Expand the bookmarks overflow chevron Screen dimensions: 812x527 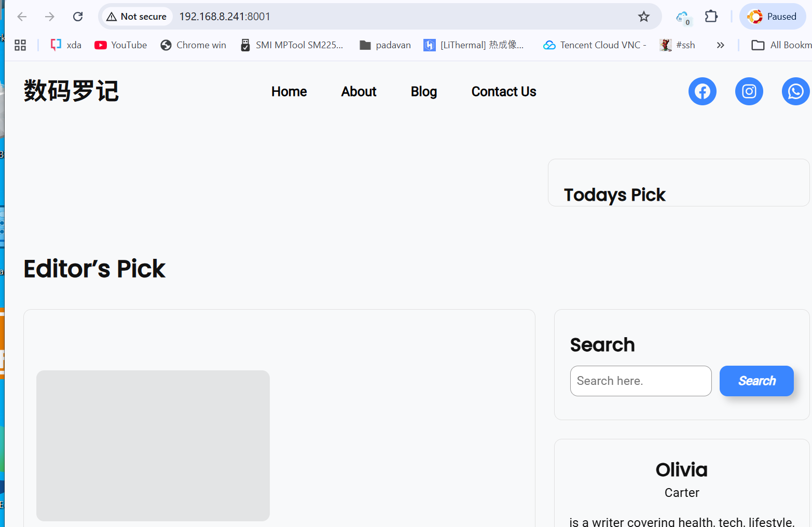(x=720, y=45)
